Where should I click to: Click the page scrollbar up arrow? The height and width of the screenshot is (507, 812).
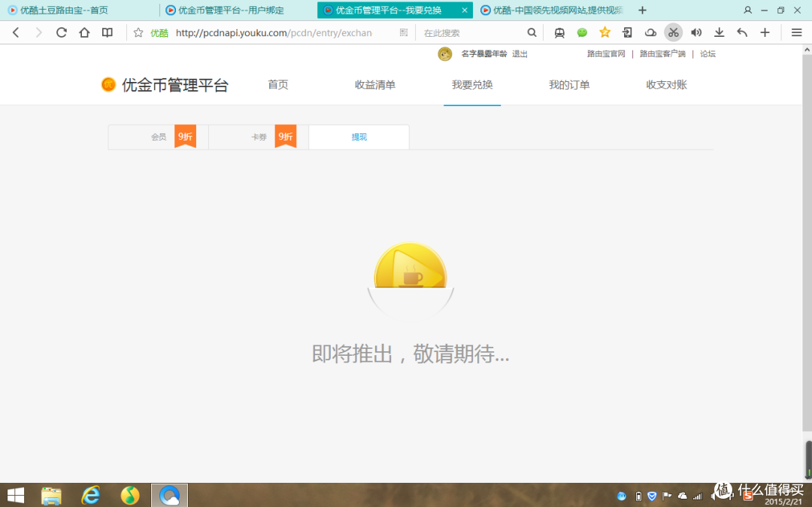tap(807, 50)
